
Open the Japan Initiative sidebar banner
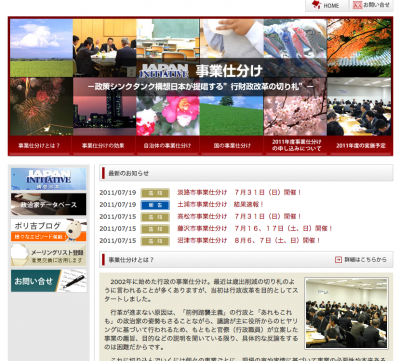[49, 179]
